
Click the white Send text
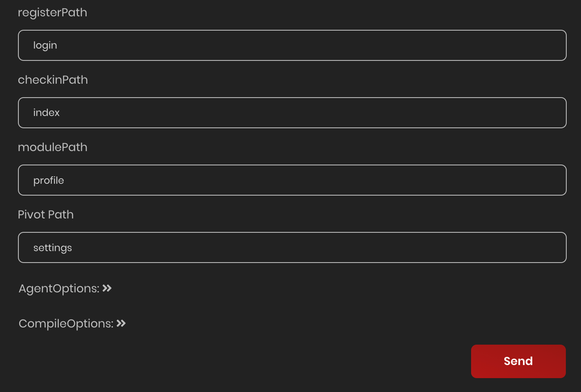[518, 361]
